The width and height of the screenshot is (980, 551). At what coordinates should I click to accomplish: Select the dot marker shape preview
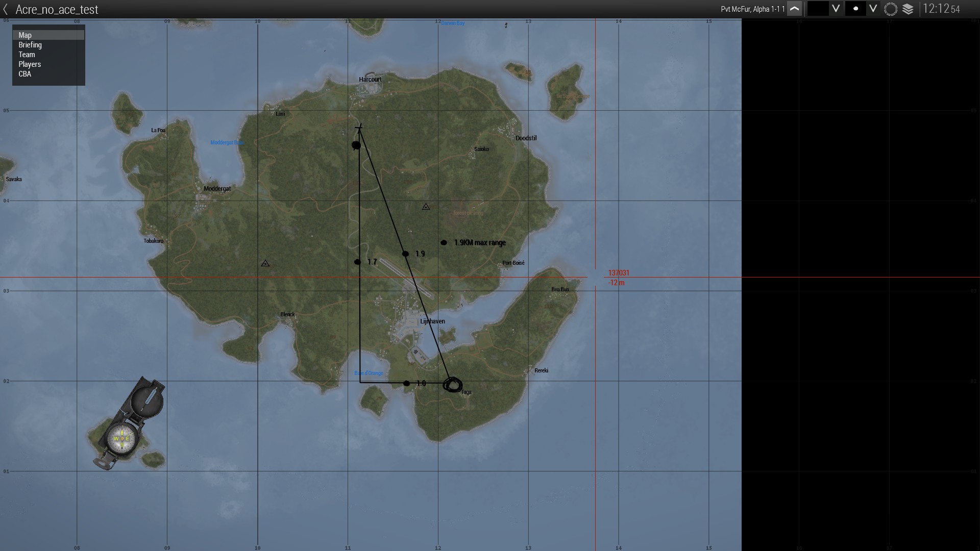coord(855,9)
